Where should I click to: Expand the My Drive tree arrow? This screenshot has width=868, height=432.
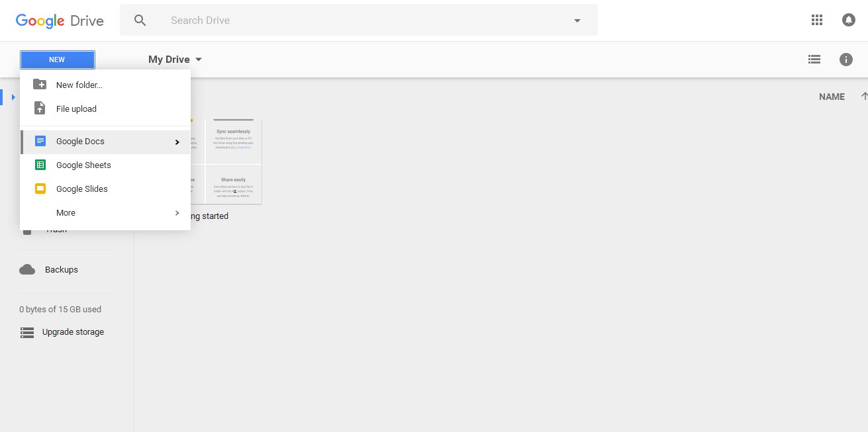[13, 97]
